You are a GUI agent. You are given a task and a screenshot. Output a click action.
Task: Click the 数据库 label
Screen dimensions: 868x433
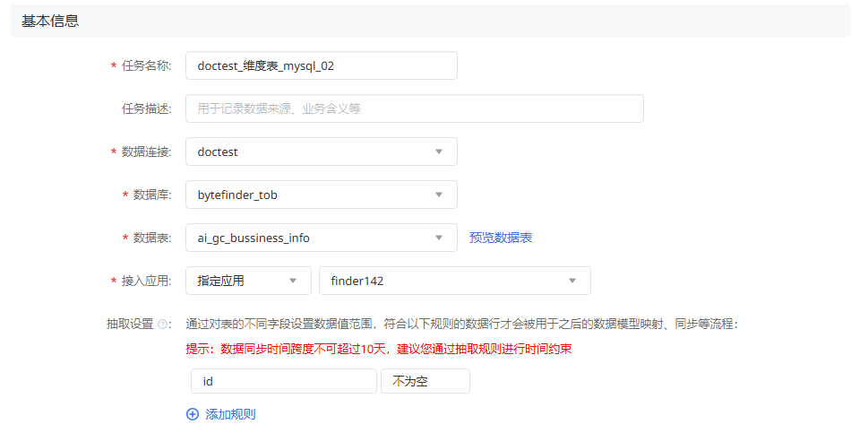(x=152, y=195)
